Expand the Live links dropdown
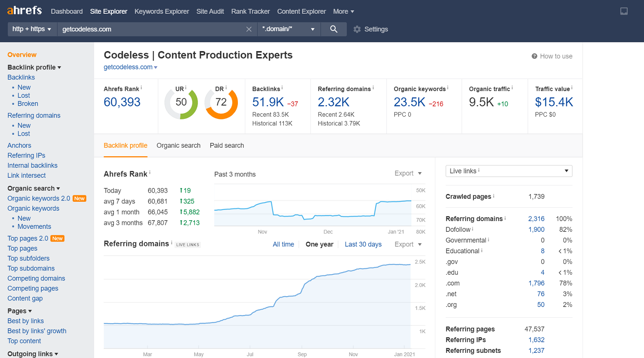This screenshot has height=358, width=644. (x=509, y=171)
